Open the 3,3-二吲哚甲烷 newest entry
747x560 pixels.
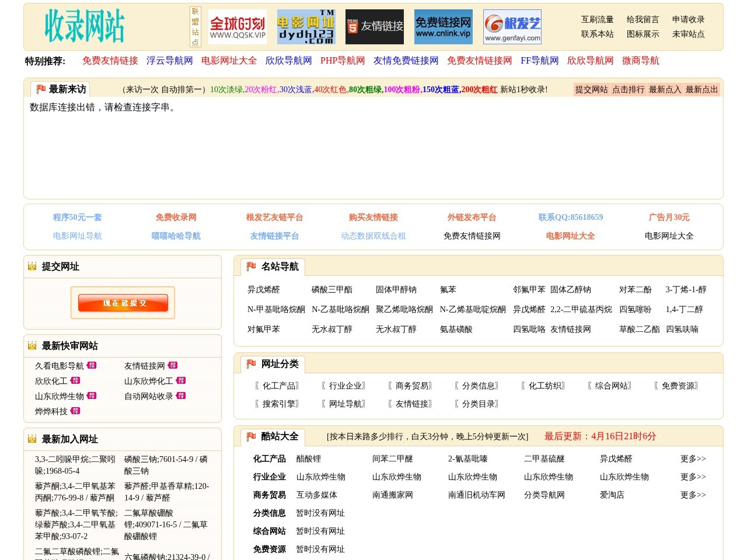(75, 465)
